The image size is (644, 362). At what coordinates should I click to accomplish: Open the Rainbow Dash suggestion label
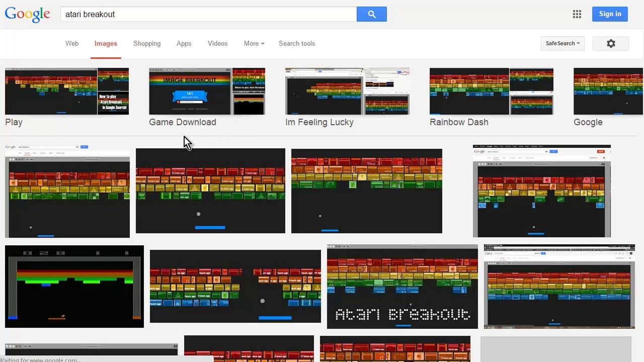[459, 122]
